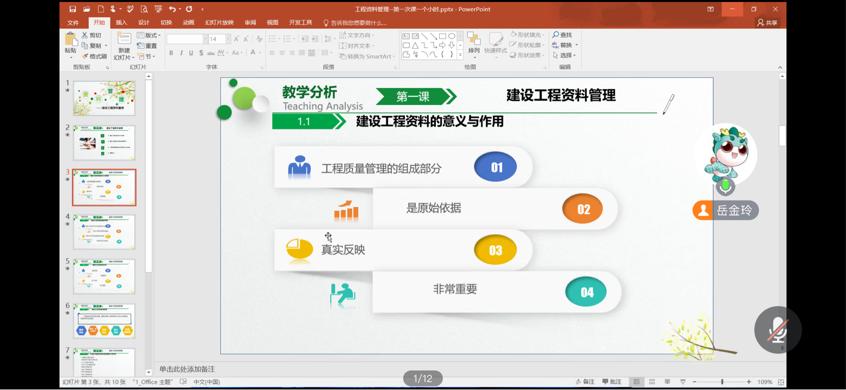Open the 文件 (File) menu
Image resolution: width=846 pixels, height=390 pixels.
73,23
